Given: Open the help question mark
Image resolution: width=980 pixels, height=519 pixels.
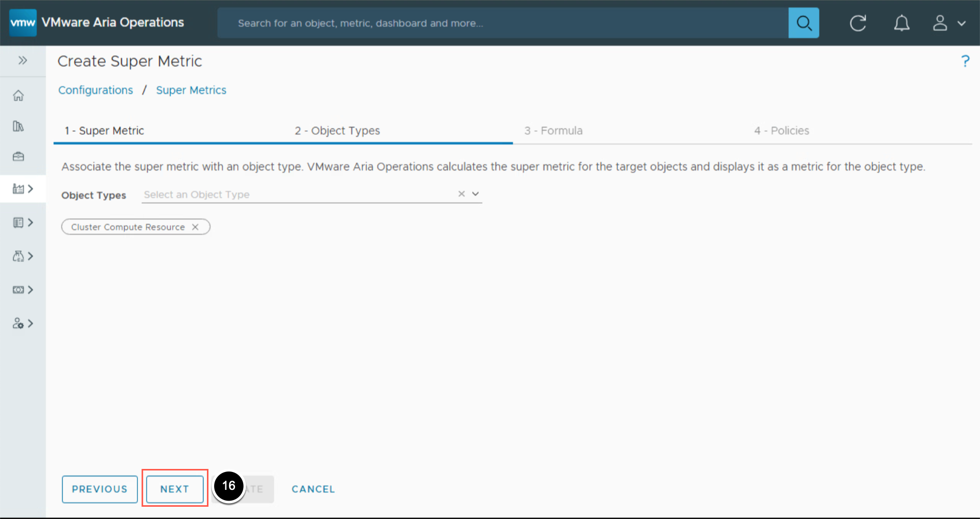Looking at the screenshot, I should (965, 61).
